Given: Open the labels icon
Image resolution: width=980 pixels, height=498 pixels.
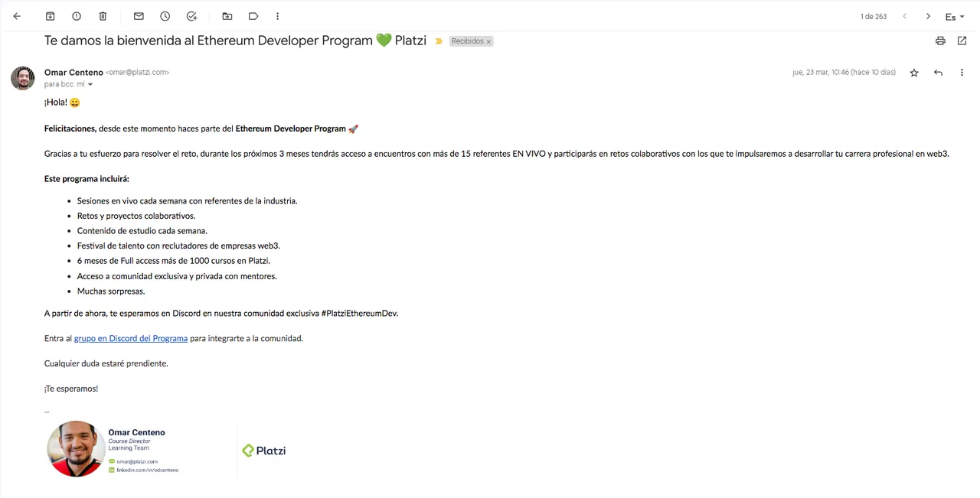Looking at the screenshot, I should coord(253,16).
